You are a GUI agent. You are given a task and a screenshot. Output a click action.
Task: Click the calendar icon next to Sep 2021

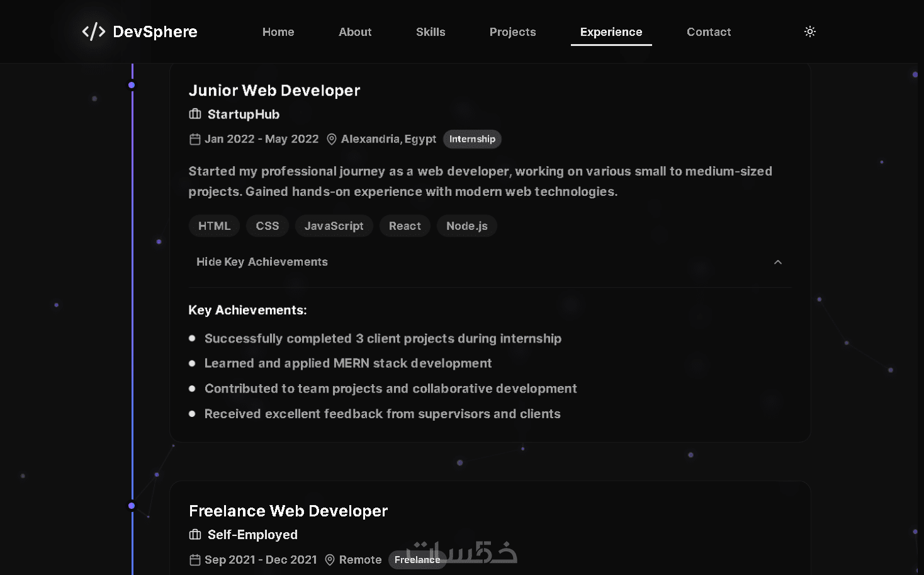point(195,560)
